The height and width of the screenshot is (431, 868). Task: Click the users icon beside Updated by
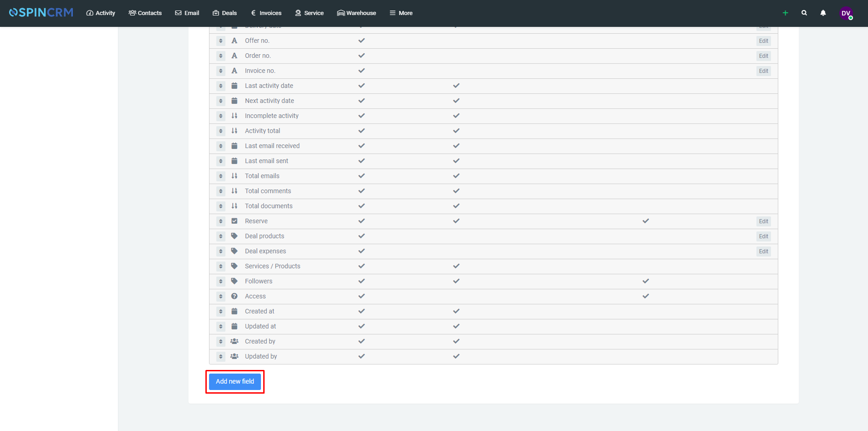(235, 356)
